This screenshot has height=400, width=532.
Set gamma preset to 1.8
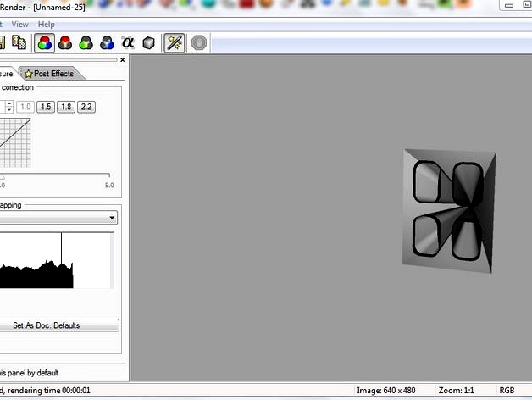pos(65,107)
